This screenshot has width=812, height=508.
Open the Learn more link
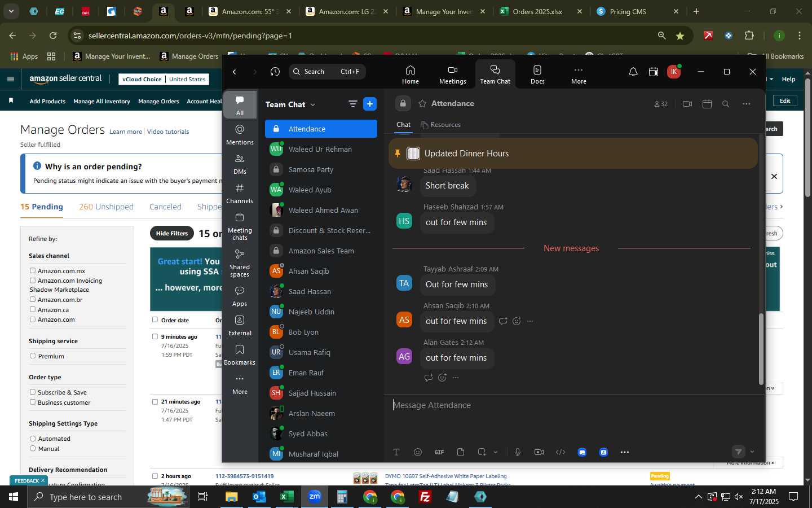(x=126, y=132)
